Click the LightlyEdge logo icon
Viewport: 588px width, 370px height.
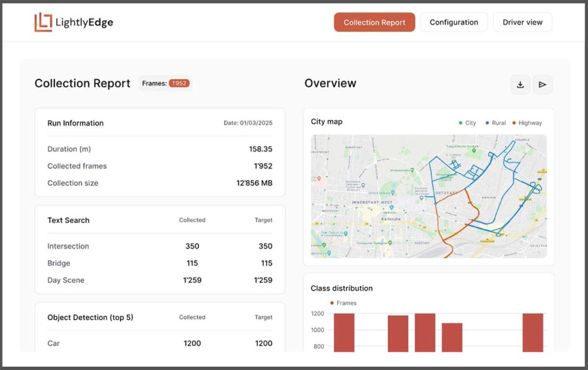point(43,22)
